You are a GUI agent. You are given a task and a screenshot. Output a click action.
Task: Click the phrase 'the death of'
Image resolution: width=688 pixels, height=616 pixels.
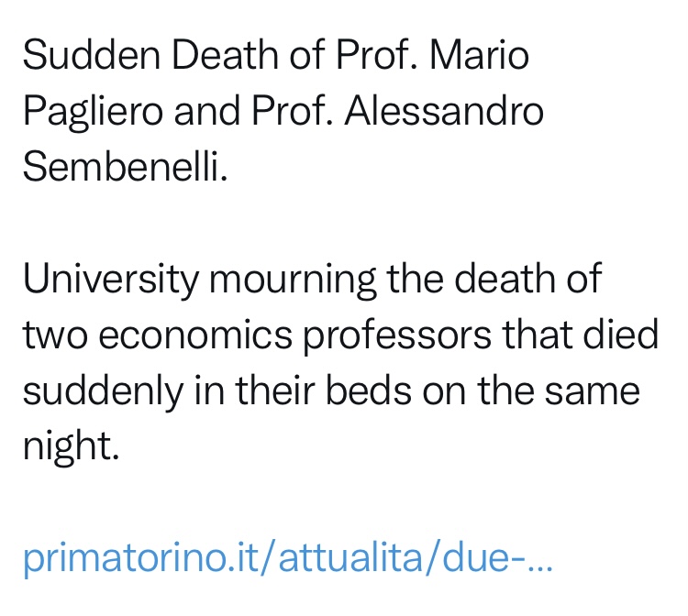tap(494, 279)
